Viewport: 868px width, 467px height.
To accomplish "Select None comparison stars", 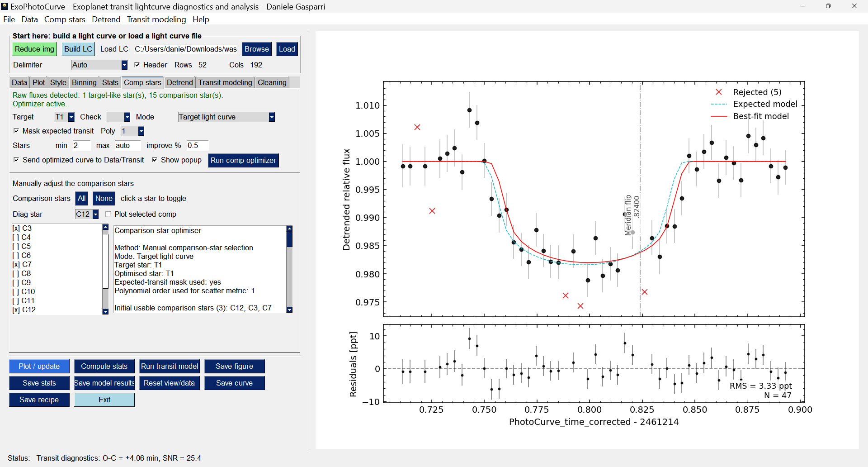I will coord(104,198).
